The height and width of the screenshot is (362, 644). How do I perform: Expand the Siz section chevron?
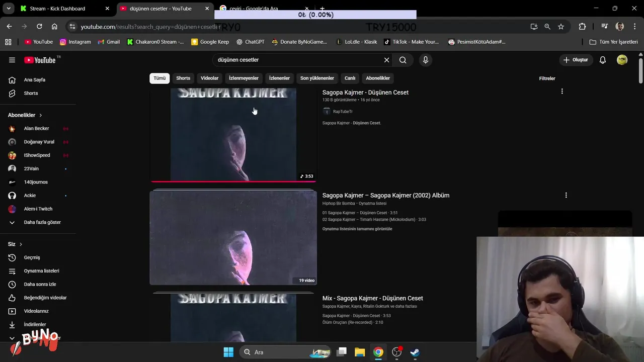click(21, 244)
